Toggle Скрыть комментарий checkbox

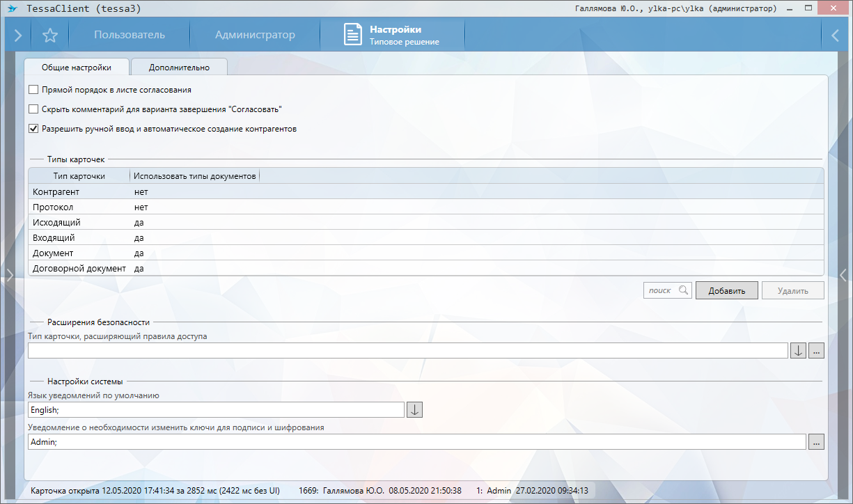tap(33, 109)
